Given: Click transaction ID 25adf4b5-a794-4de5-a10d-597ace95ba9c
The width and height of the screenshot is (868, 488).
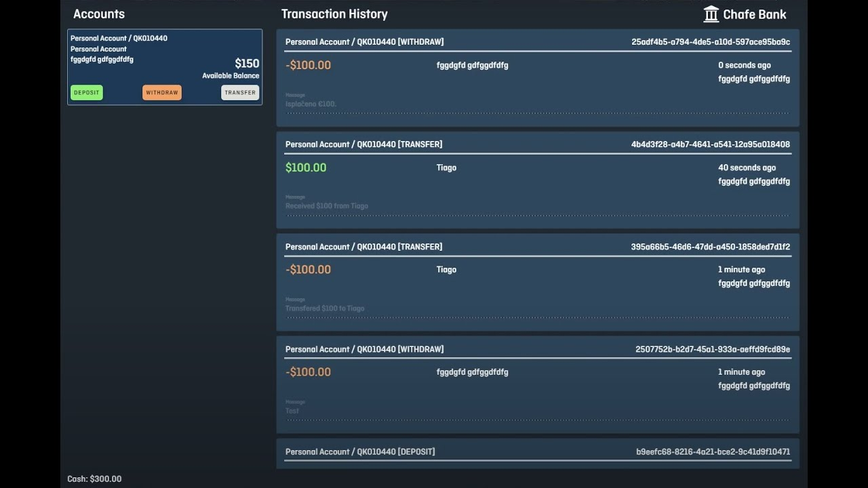Looking at the screenshot, I should [711, 42].
